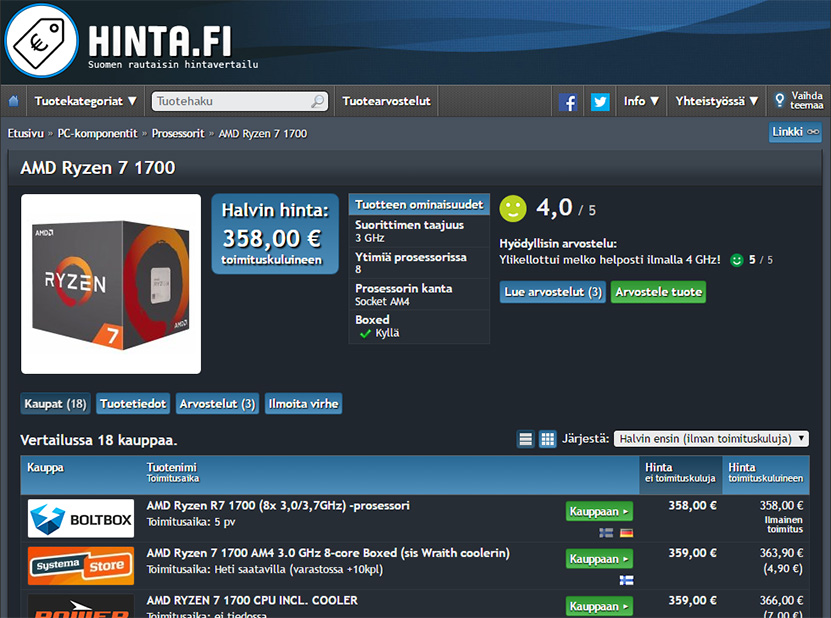The width and height of the screenshot is (831, 618).
Task: Click the green Arvostele tuote button
Action: 658,292
